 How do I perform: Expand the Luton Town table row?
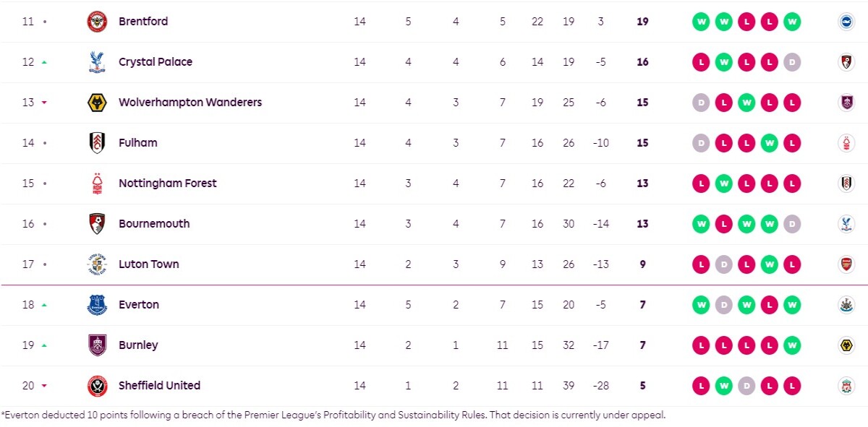[x=434, y=264]
